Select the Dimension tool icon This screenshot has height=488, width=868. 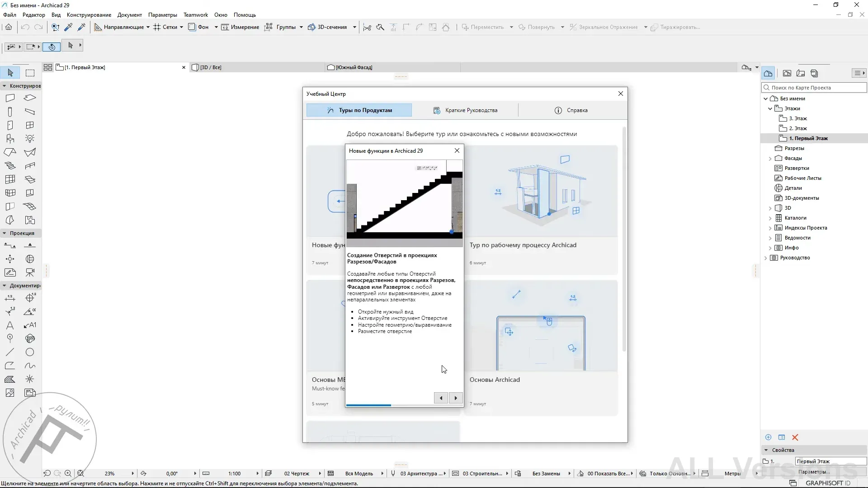click(10, 298)
